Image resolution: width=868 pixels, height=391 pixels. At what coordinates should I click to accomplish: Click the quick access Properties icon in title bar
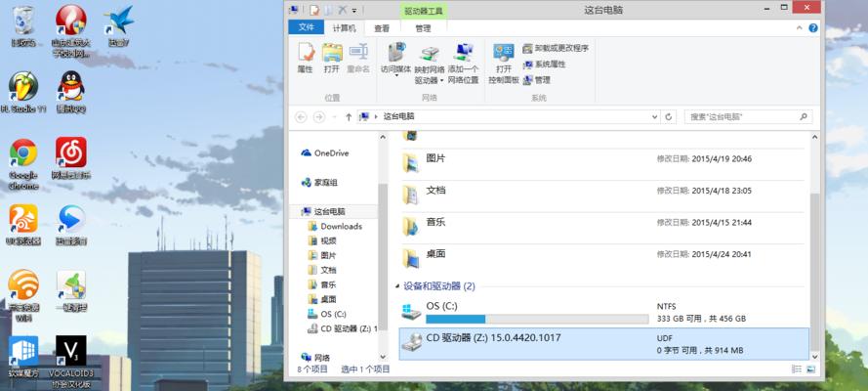314,10
